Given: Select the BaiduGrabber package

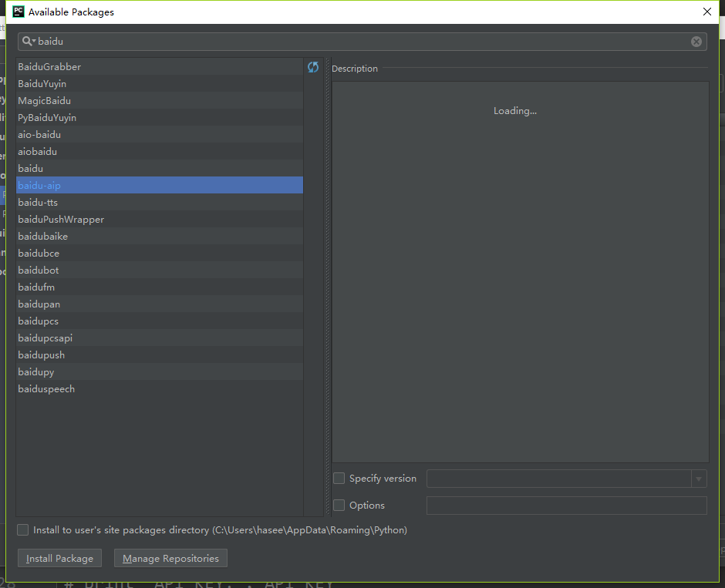Looking at the screenshot, I should [x=160, y=66].
